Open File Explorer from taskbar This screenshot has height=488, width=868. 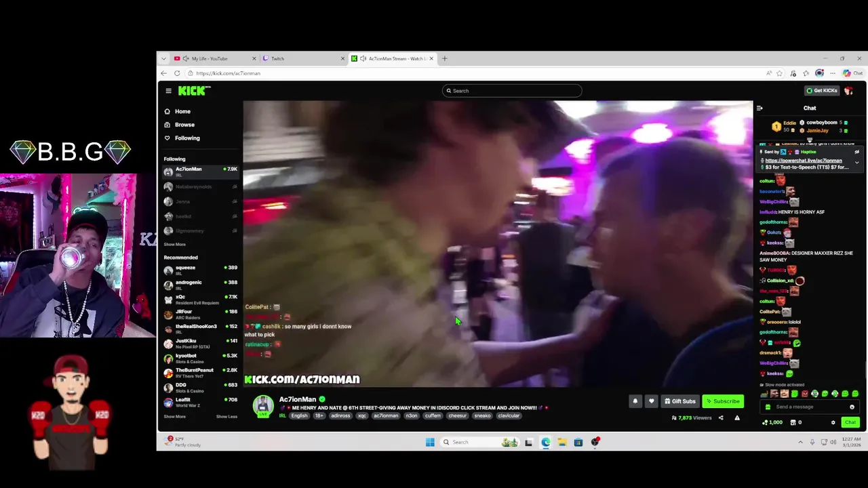tap(562, 442)
